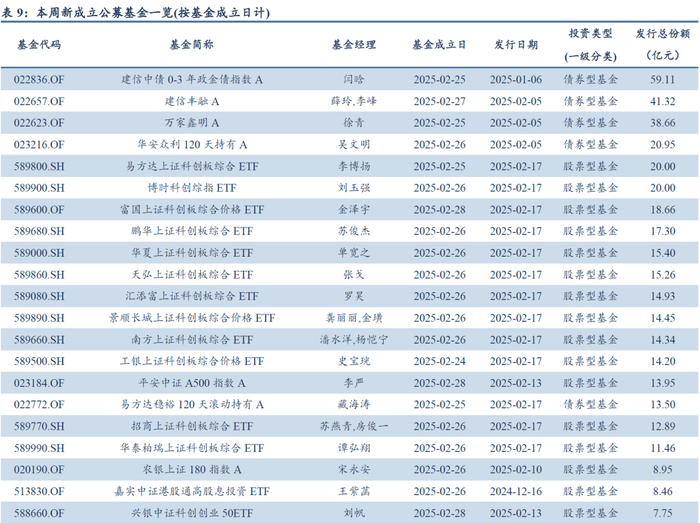700x523 pixels.
Task: Select fund code 589500.SH
Action: click(x=39, y=361)
